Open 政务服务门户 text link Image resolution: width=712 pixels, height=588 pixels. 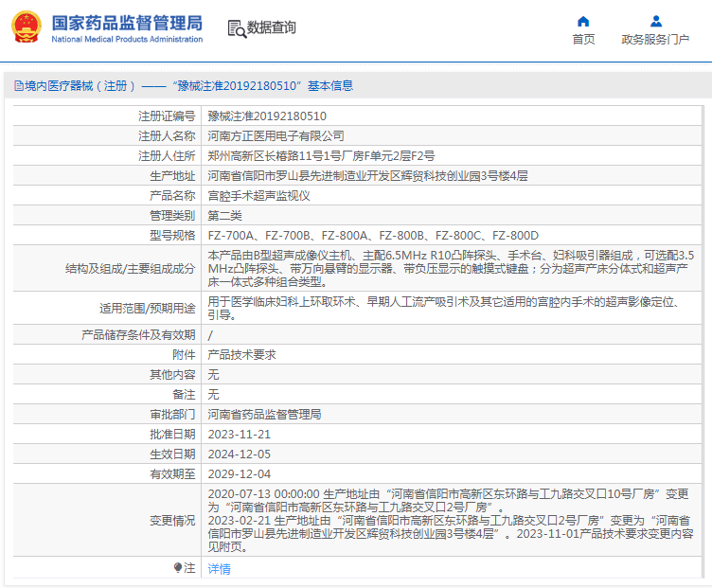[x=655, y=40]
